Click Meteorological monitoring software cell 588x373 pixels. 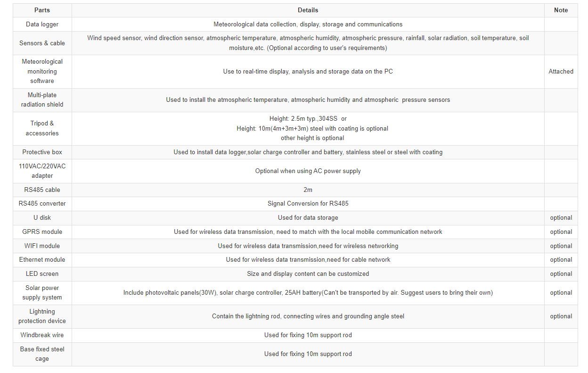(x=42, y=72)
